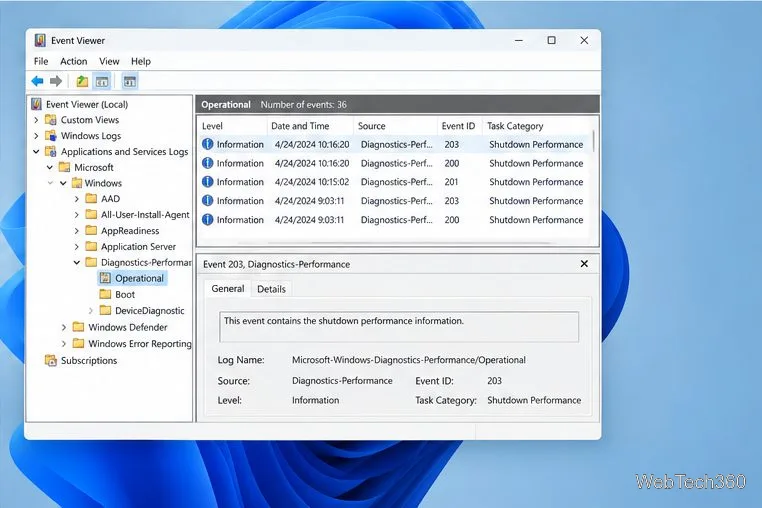Viewport: 762px width, 508px height.
Task: Collapse Applications and Services Logs node
Action: click(x=36, y=152)
